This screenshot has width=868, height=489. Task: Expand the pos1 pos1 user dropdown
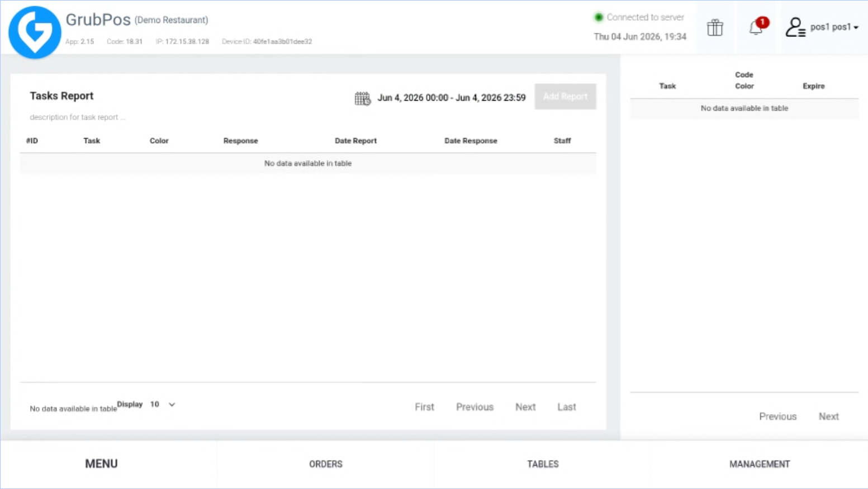coord(834,27)
